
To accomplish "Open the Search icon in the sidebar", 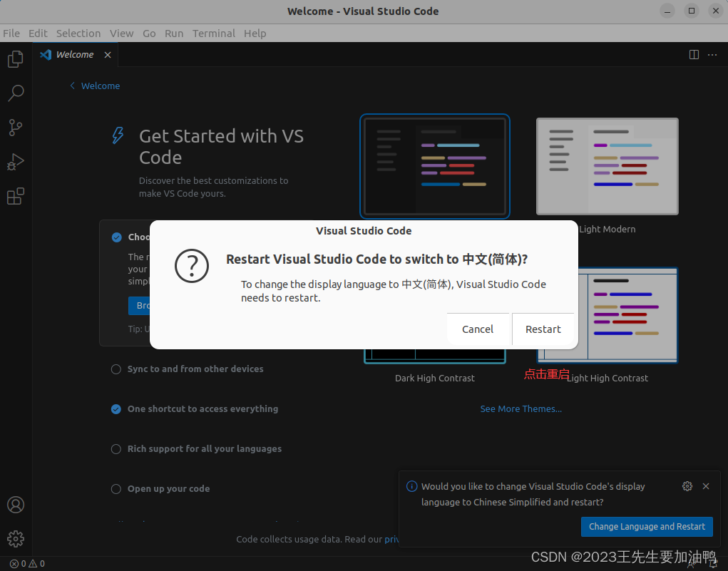I will (16, 93).
